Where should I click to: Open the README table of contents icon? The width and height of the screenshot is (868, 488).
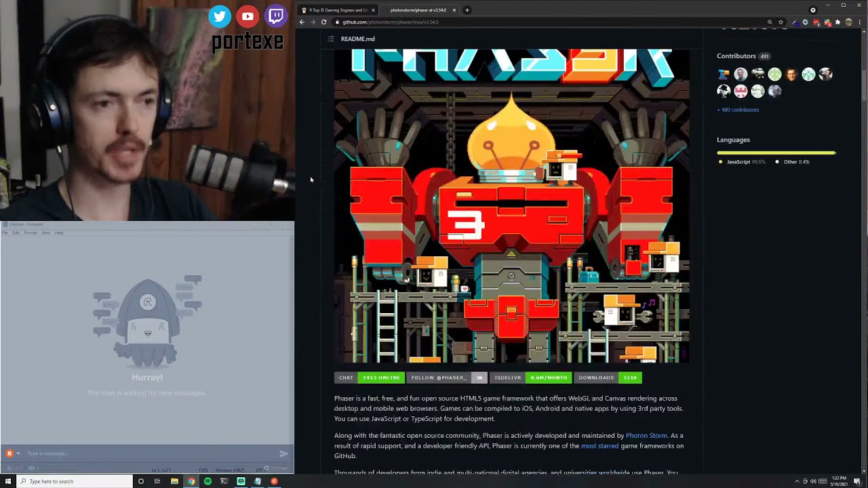331,39
